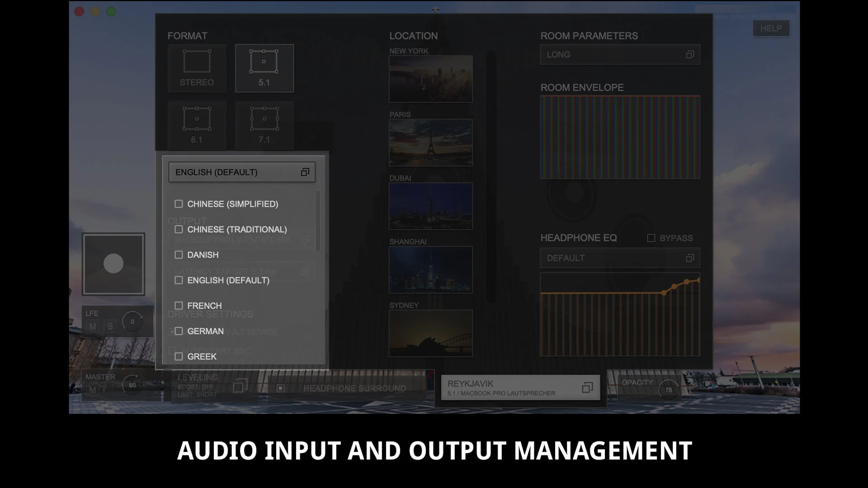Select the Stereo format icon
Image resolution: width=868 pixels, height=488 pixels.
pos(197,68)
